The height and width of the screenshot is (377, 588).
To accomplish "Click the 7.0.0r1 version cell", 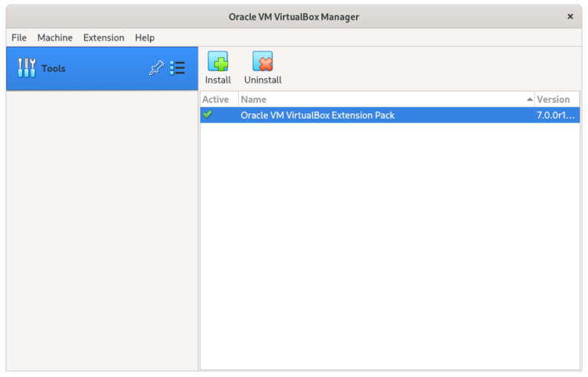I will coord(555,115).
